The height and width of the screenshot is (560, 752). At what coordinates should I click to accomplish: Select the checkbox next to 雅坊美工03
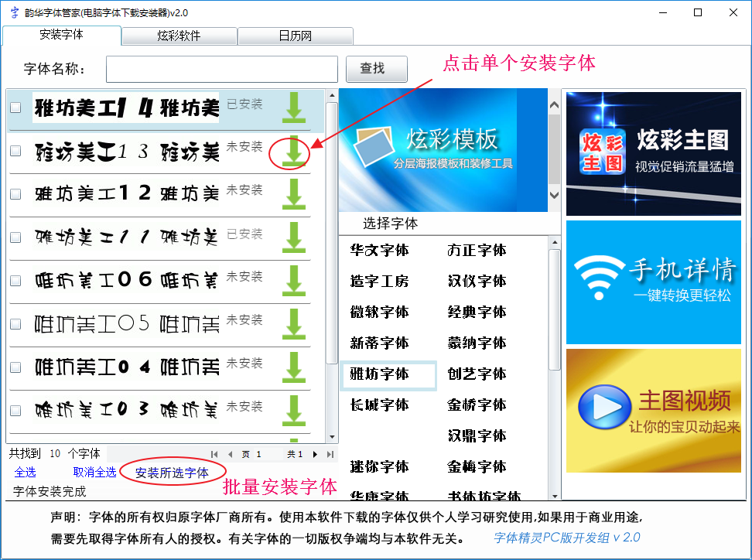tap(15, 411)
